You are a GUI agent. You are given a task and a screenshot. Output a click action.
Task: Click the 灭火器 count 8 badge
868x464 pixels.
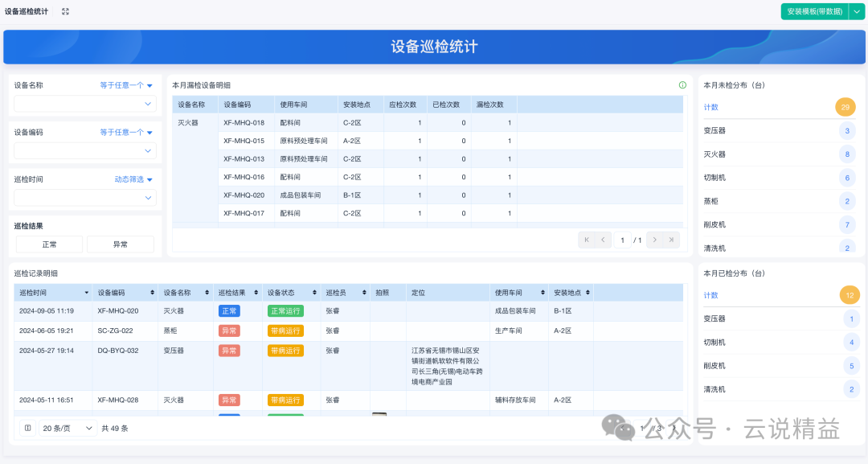click(x=847, y=154)
